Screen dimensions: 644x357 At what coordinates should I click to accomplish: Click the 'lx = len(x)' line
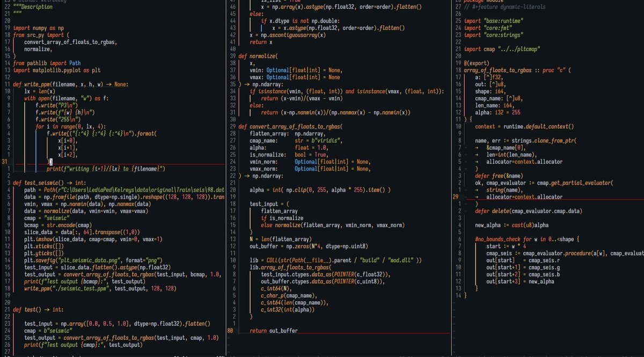(40, 92)
